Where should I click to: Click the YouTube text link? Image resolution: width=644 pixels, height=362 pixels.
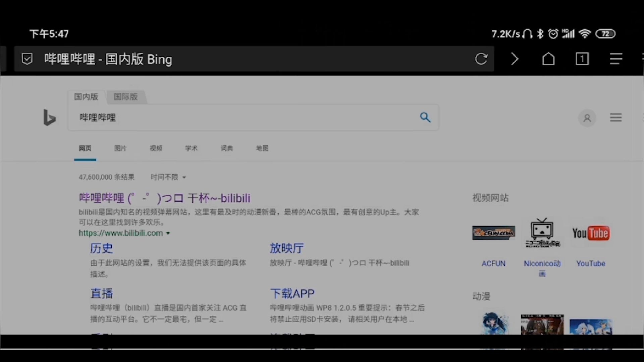[591, 263]
